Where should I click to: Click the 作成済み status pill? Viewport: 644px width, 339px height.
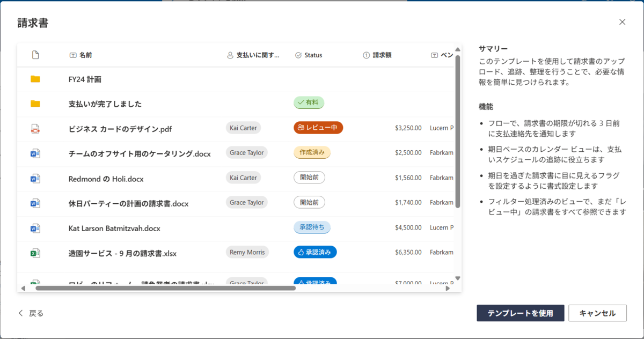pyautogui.click(x=312, y=152)
